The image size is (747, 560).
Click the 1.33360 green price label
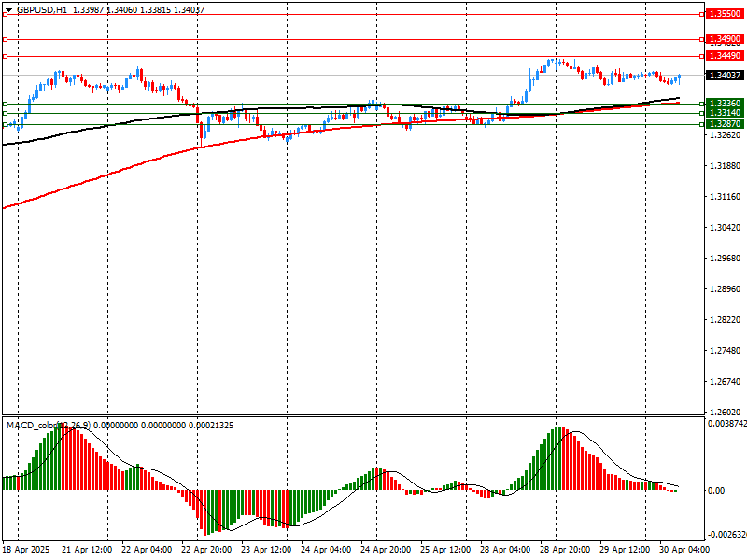(725, 103)
